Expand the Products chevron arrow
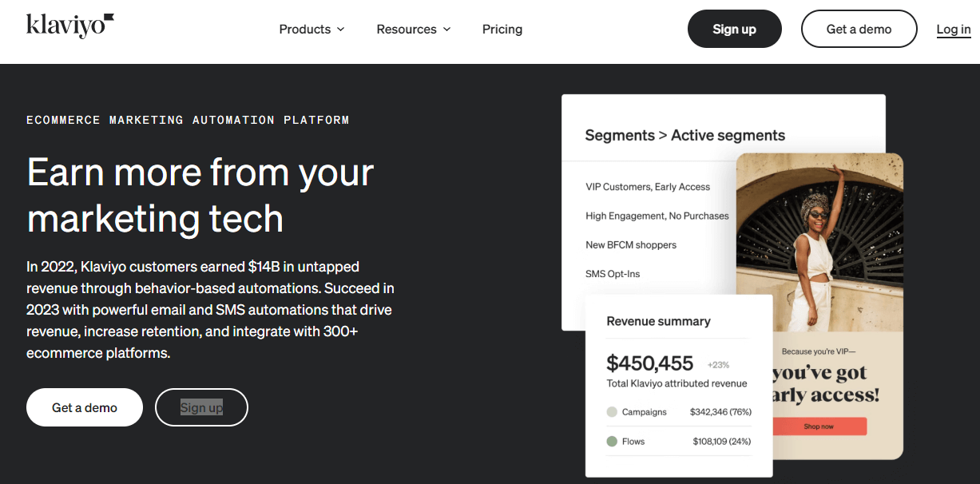 [340, 29]
